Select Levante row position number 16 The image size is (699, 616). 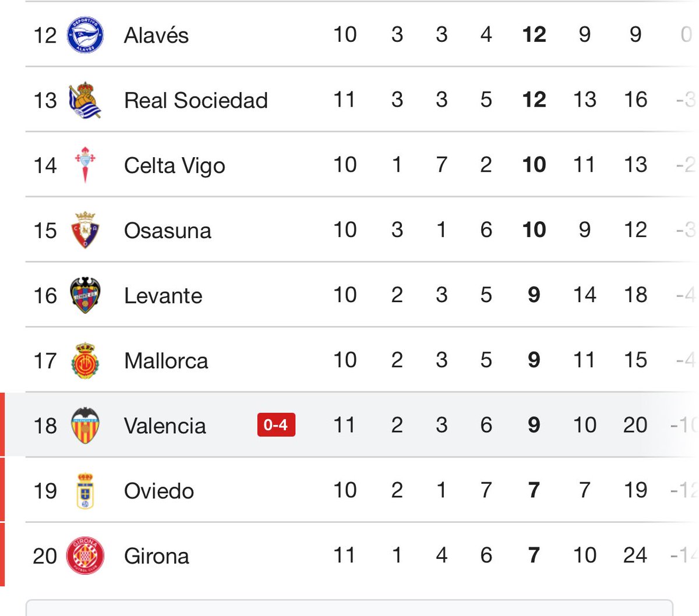(45, 295)
